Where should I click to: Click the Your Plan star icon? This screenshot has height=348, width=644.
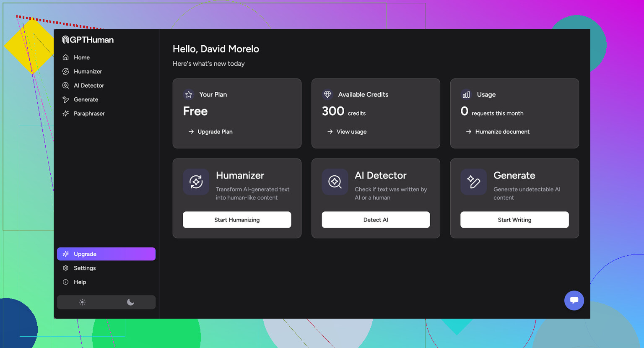tap(189, 95)
